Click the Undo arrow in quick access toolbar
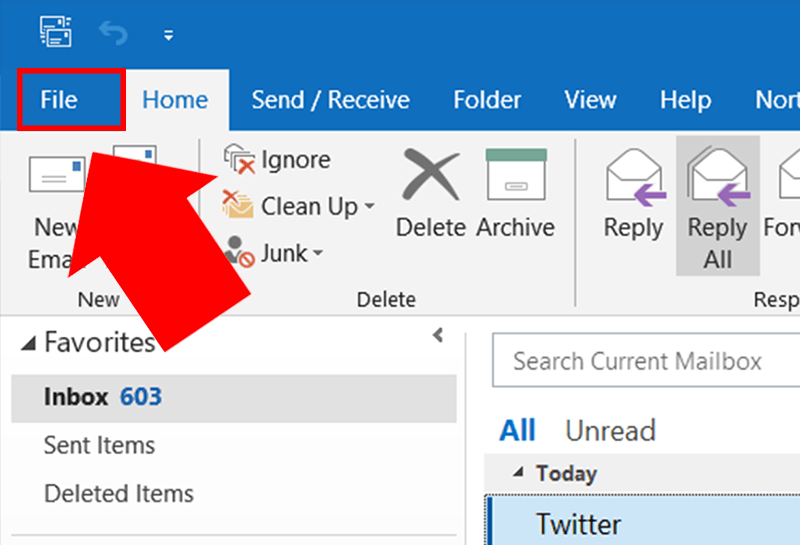Image resolution: width=800 pixels, height=545 pixels. (113, 34)
